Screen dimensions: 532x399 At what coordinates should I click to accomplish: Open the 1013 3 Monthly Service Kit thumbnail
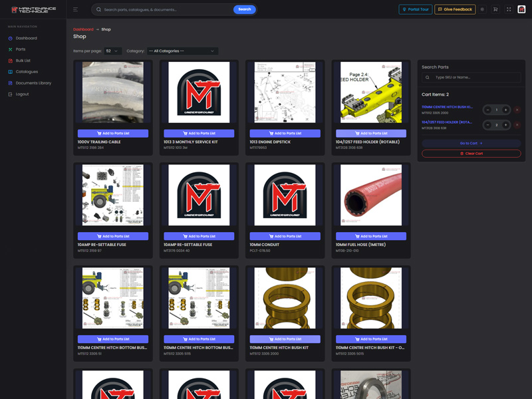pos(199,92)
